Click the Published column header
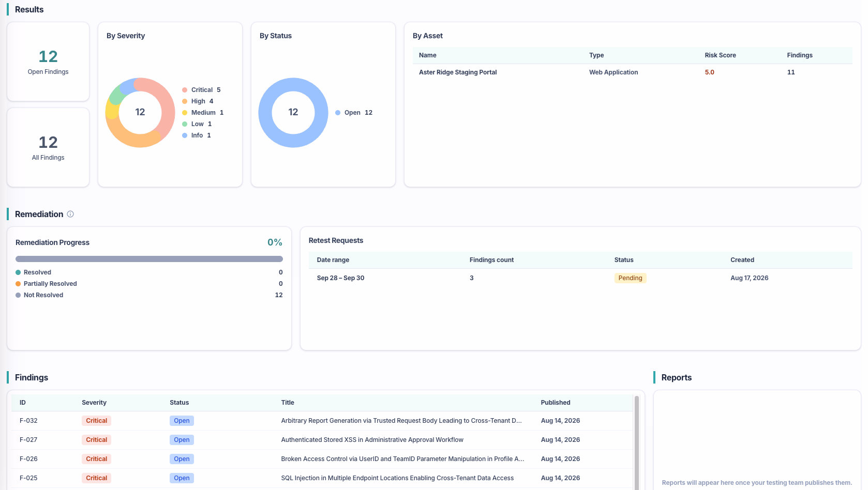868x490 pixels. (556, 403)
